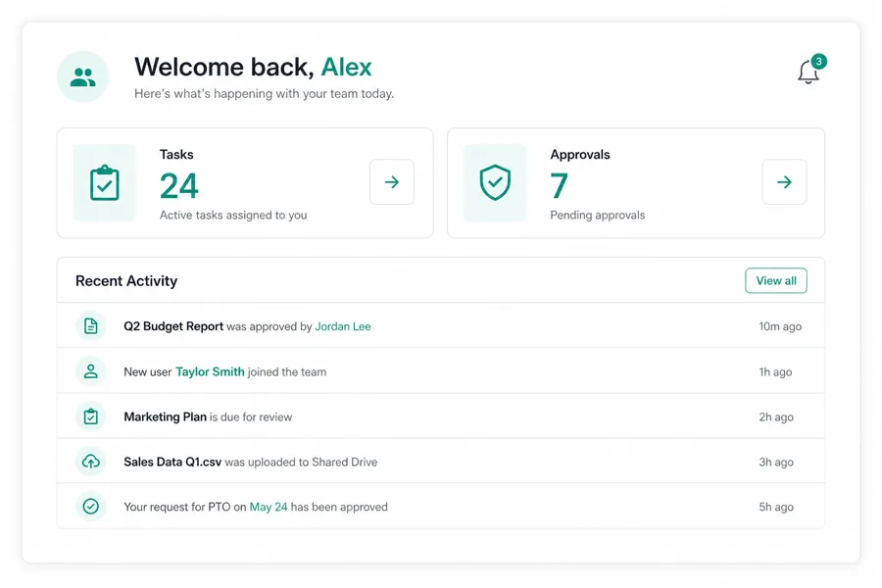Click the cloud upload icon for Sales Data
Screen dimensions: 882x588
(90, 462)
